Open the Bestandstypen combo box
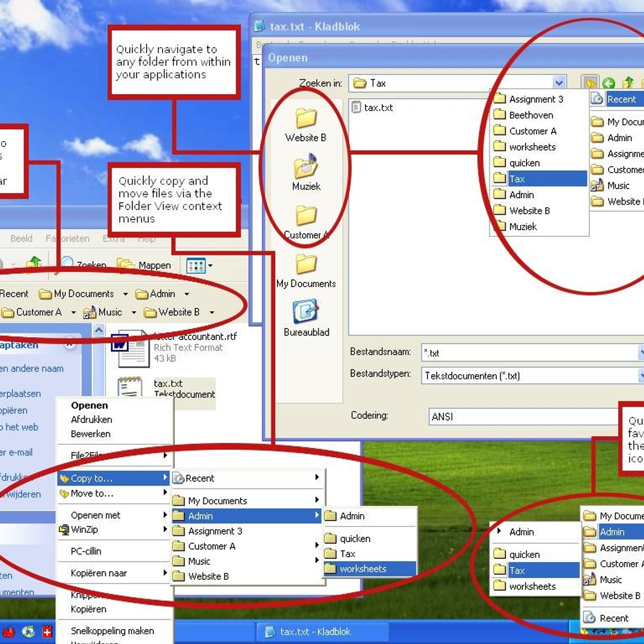 pos(532,376)
